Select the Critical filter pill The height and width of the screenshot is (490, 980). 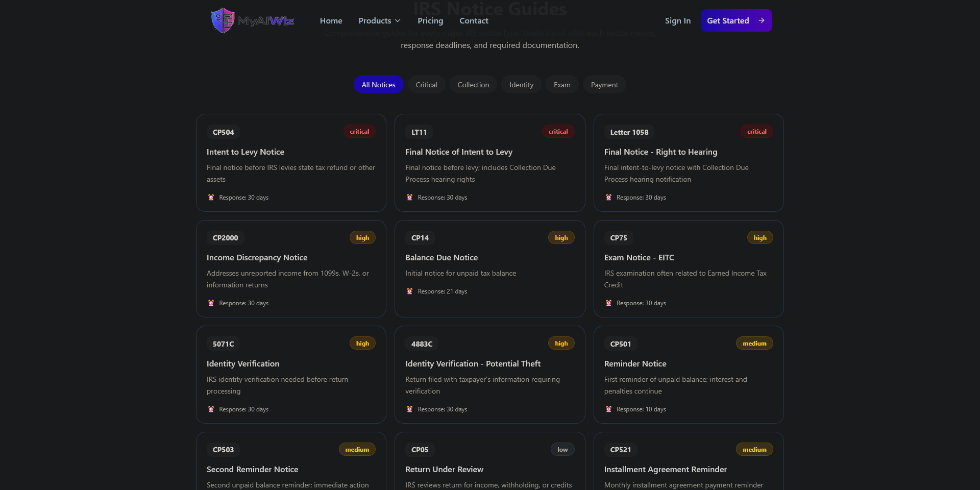426,85
